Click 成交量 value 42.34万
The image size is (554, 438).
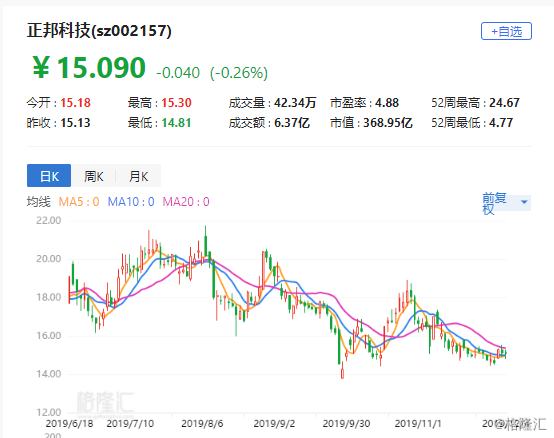[x=295, y=103]
